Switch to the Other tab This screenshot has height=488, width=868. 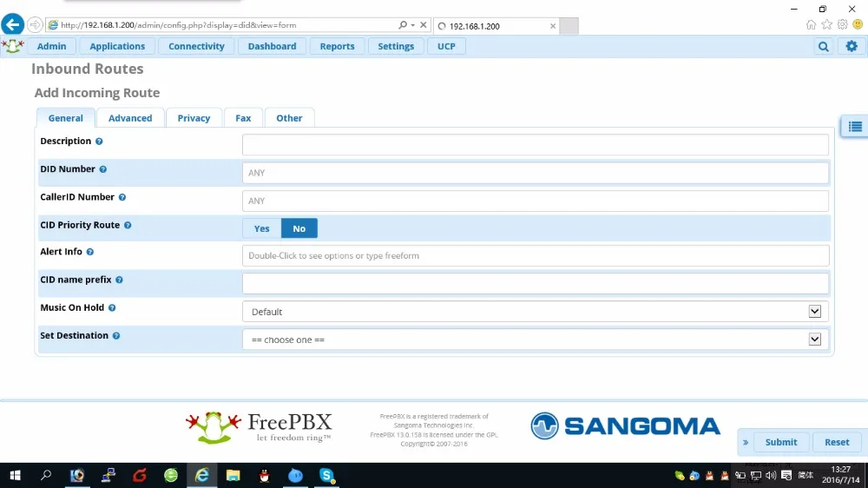click(x=289, y=118)
